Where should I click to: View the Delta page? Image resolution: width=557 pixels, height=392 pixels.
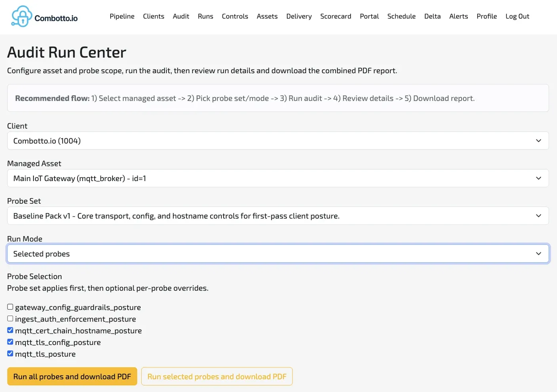(432, 16)
